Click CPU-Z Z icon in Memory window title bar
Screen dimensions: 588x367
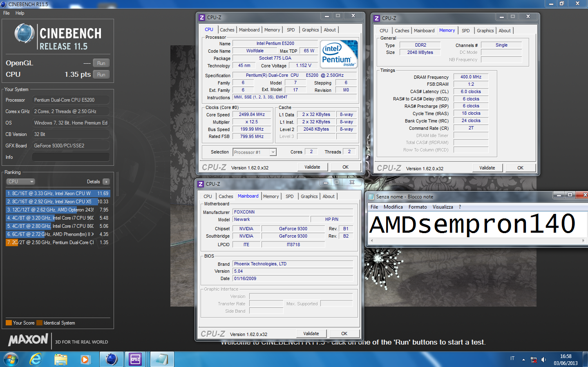pos(377,18)
